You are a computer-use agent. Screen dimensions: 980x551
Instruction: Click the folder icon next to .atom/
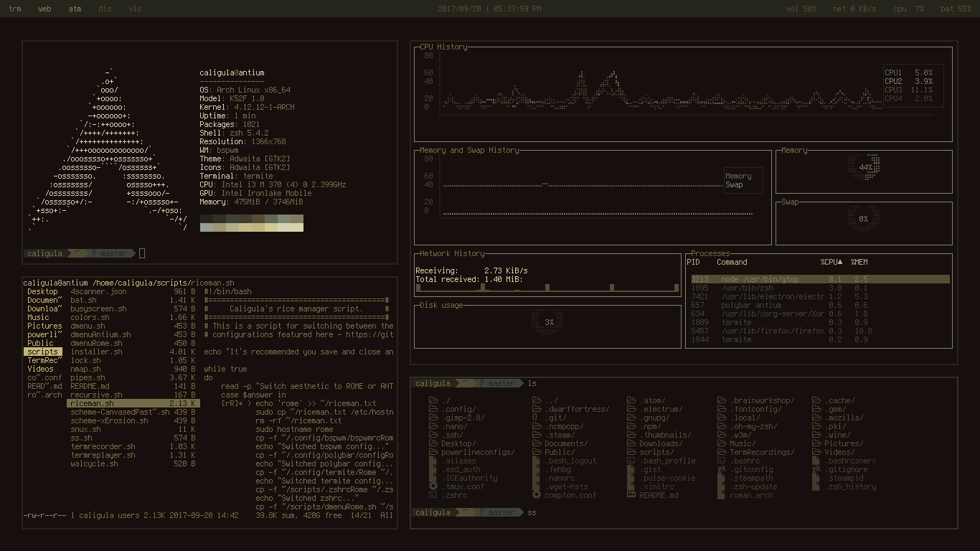point(631,400)
